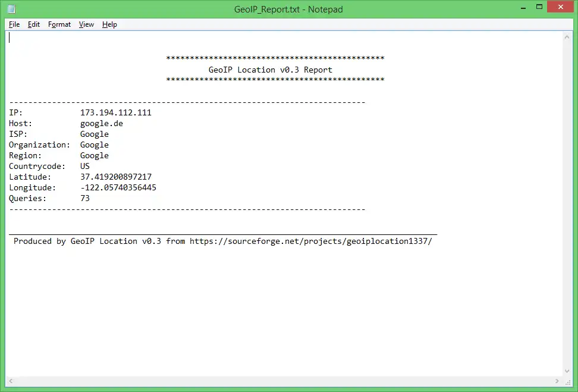Click the Notepad icon in title bar
Image resolution: width=578 pixels, height=392 pixels.
(x=11, y=9)
